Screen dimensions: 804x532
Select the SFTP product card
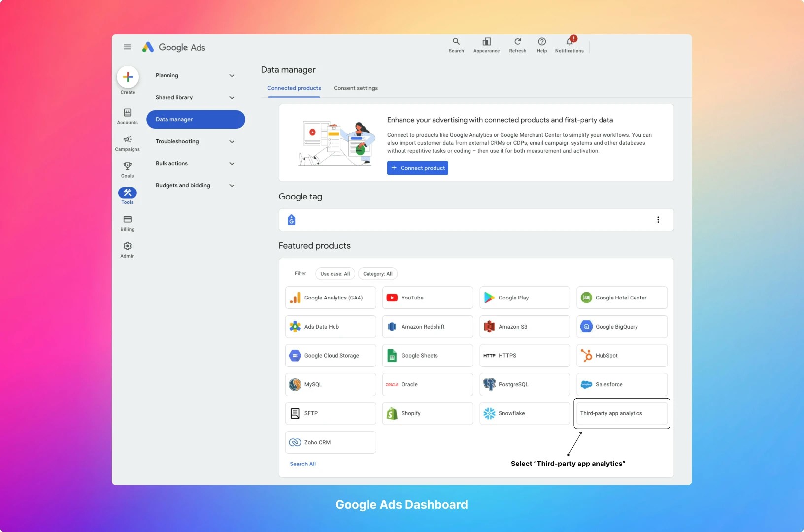coord(331,413)
